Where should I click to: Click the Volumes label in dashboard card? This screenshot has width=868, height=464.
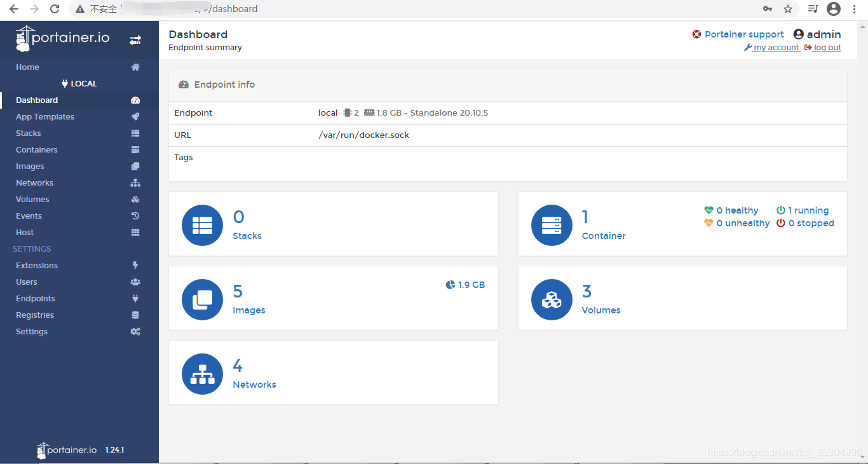point(601,310)
